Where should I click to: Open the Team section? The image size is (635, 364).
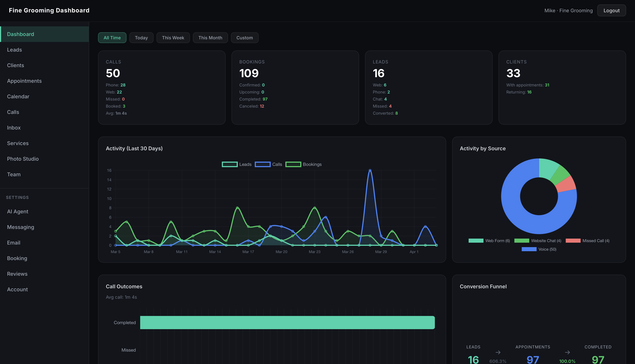[x=14, y=174]
